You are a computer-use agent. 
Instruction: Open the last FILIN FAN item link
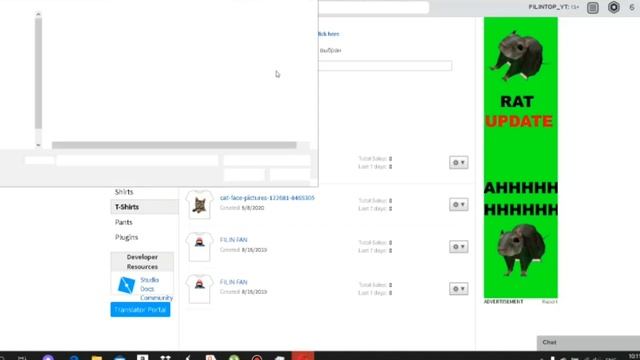click(233, 282)
